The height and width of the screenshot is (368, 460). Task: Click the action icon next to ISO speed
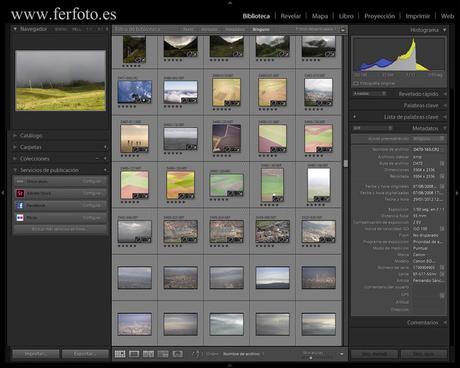click(x=442, y=229)
